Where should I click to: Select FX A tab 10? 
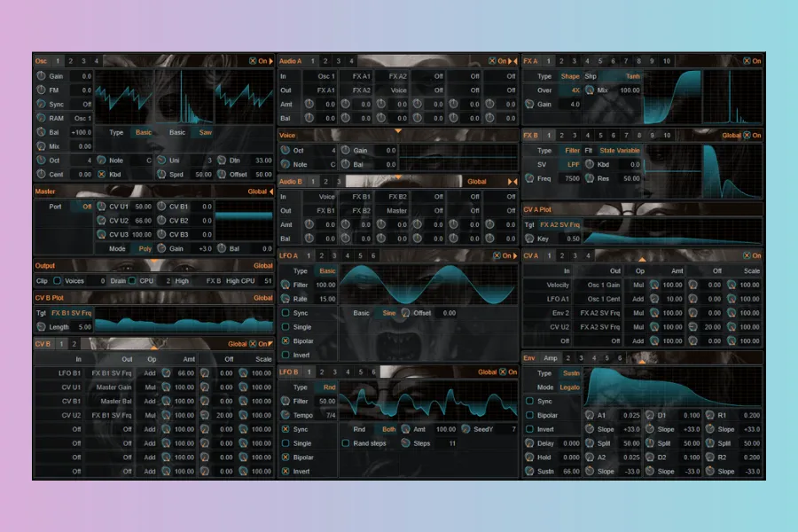666,61
